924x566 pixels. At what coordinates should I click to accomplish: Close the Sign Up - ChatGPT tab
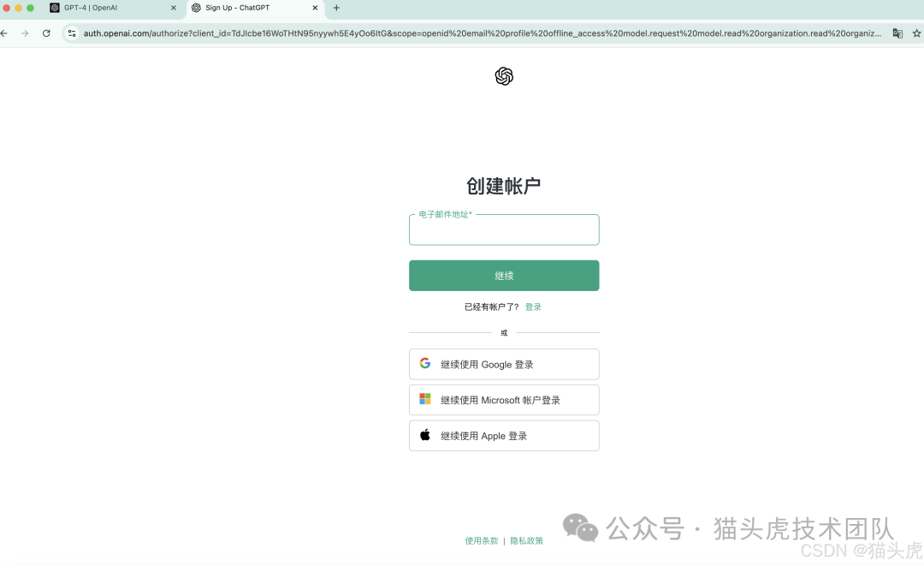point(315,8)
